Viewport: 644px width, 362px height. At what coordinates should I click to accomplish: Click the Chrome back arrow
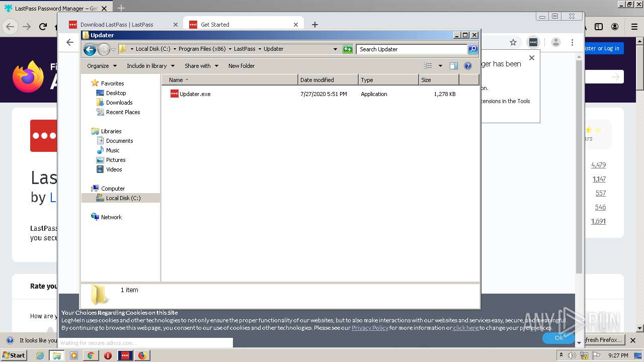click(70, 43)
